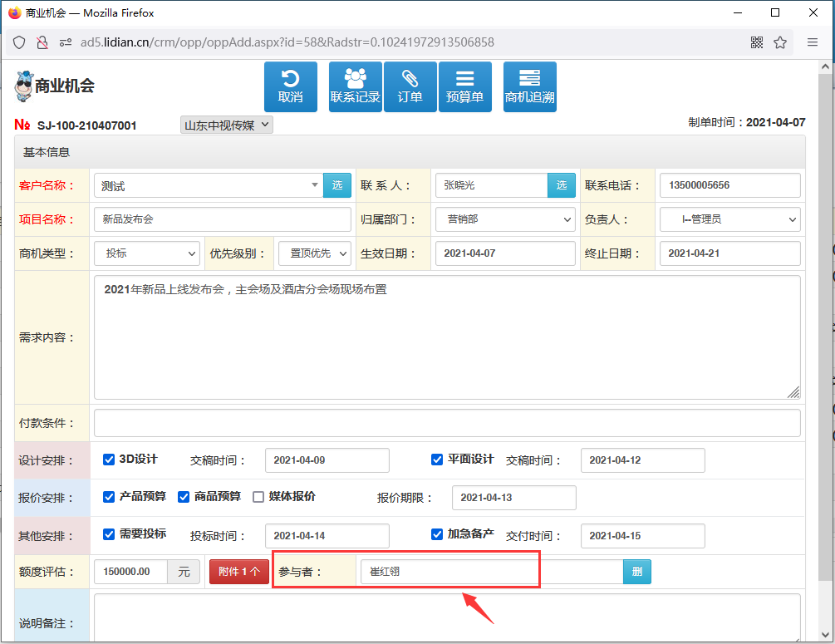Image resolution: width=835 pixels, height=644 pixels.
Task: Click the 项目名称 field with 新品发布会
Action: 223,219
